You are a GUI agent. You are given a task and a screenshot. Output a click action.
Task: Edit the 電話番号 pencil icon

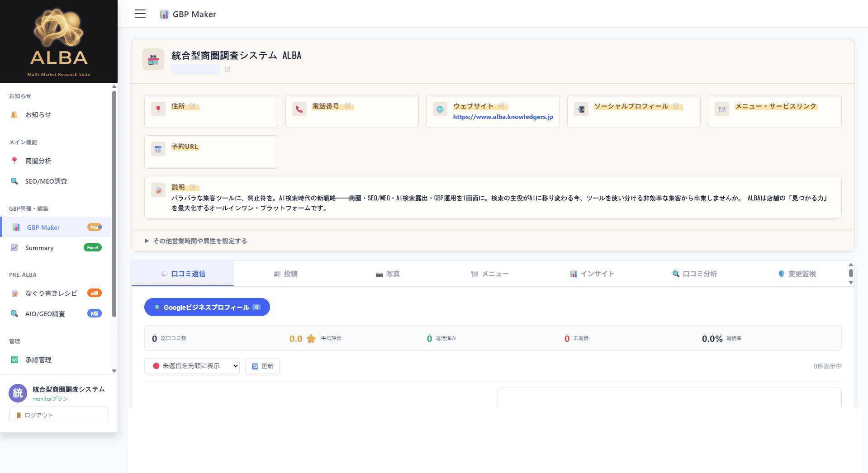(347, 106)
